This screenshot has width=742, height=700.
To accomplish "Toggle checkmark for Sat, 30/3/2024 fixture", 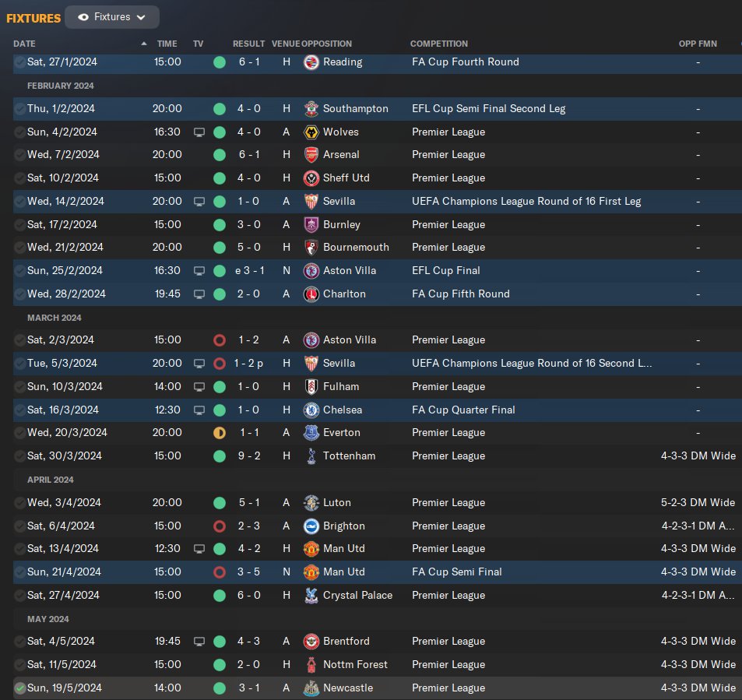I will (20, 456).
